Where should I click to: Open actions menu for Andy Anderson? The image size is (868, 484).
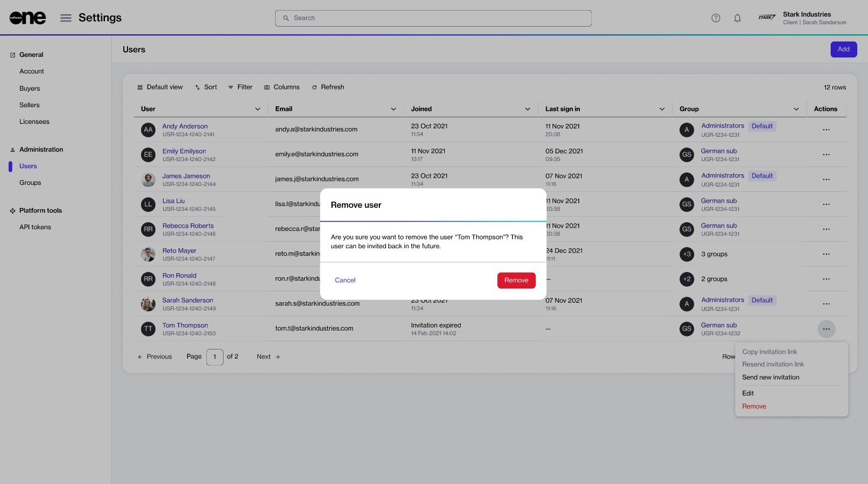point(826,130)
